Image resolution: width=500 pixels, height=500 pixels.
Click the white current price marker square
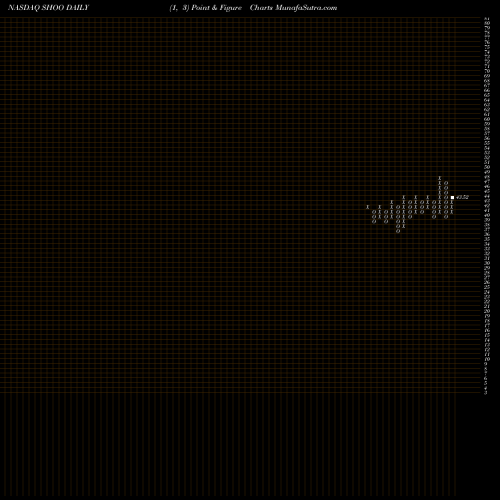(452, 197)
